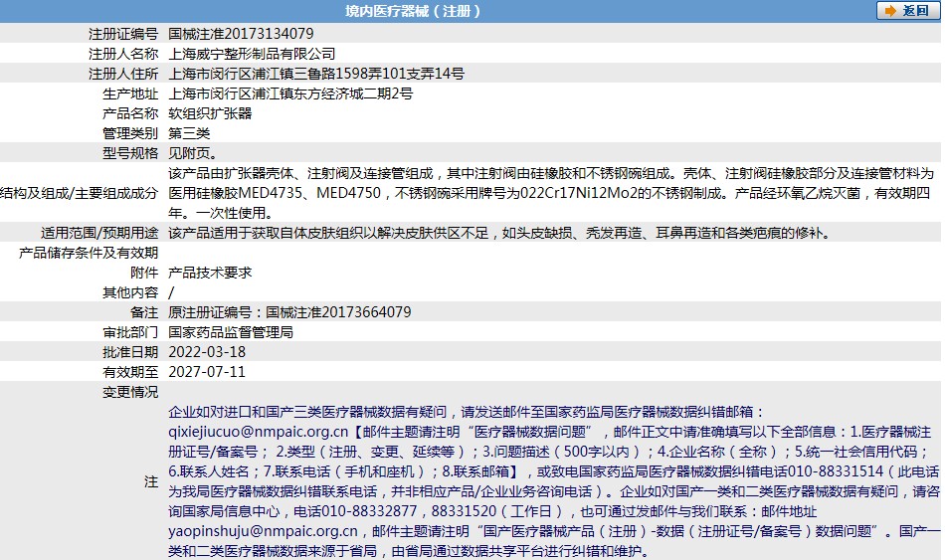Select expiry date 2027-07-11
The image size is (945, 560).
[207, 372]
